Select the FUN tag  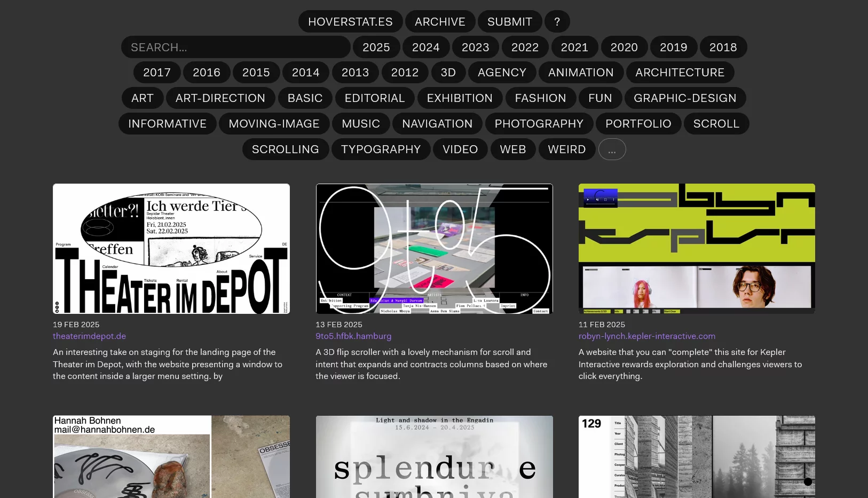tap(601, 98)
